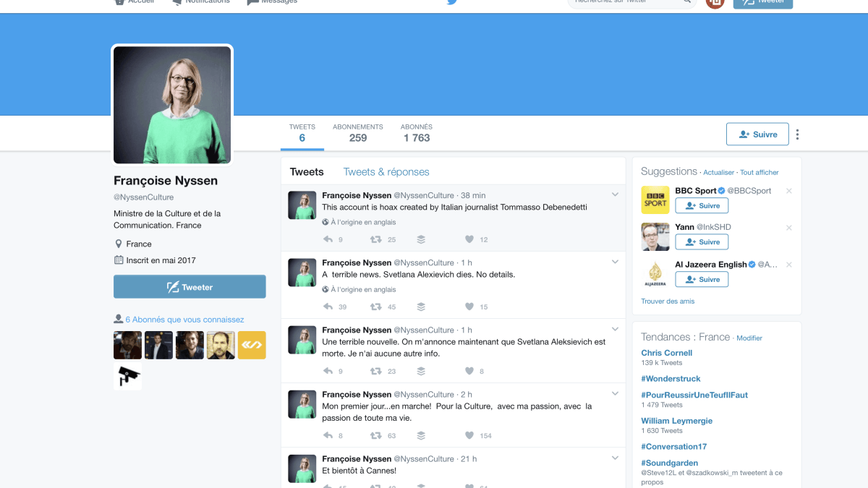This screenshot has width=868, height=488.
Task: Open #PourReussirUneTeufIlFaut trend
Action: (x=694, y=395)
